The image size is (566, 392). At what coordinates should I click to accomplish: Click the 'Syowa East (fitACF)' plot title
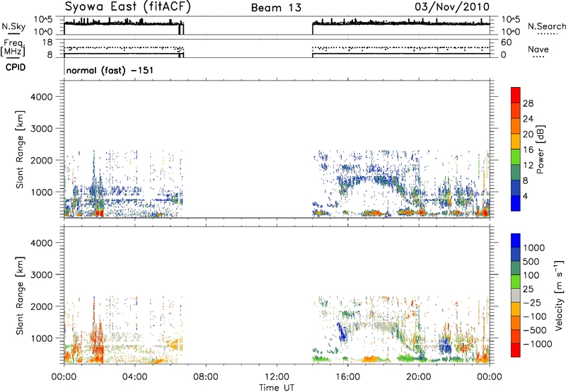point(128,7)
